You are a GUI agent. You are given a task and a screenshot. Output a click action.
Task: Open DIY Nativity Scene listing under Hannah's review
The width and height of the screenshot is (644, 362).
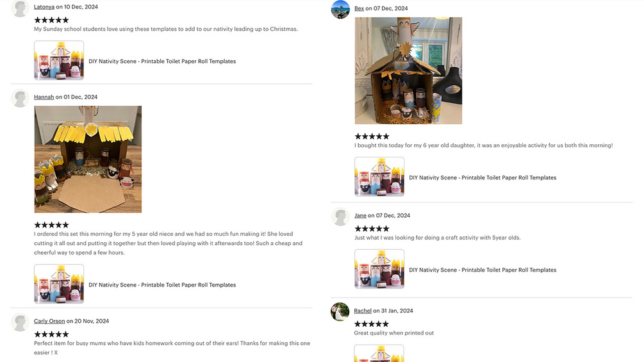point(162,285)
